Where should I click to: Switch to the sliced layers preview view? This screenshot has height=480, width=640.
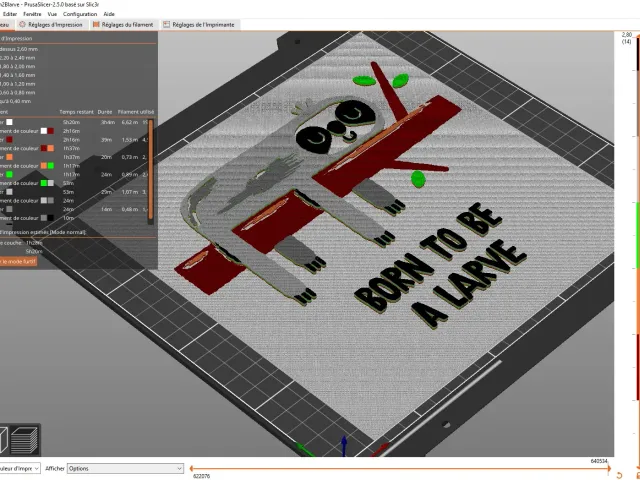[24, 440]
